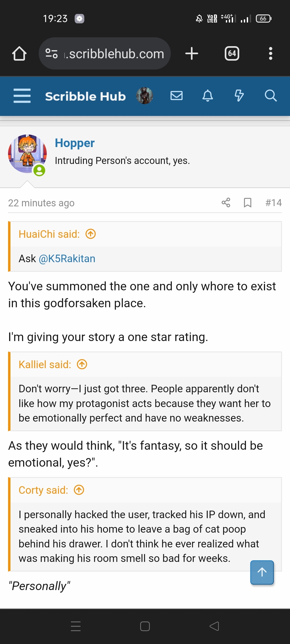Open Hopper's avatar picture
The width and height of the screenshot is (290, 644).
(27, 154)
